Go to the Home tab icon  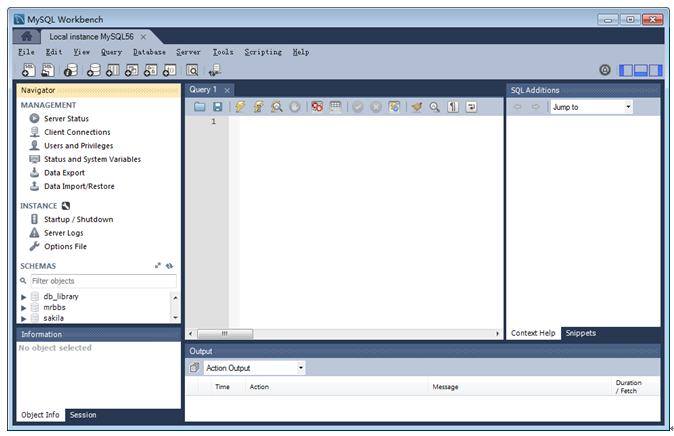click(26, 37)
